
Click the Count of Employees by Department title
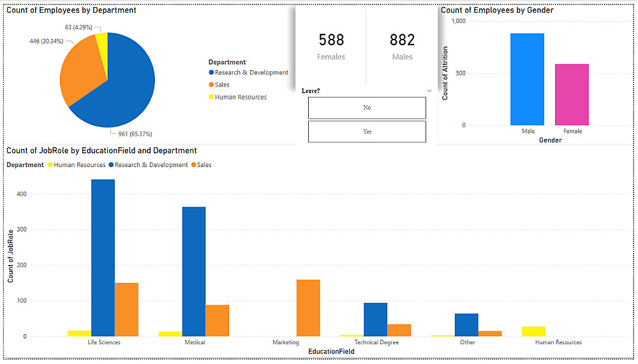[71, 10]
